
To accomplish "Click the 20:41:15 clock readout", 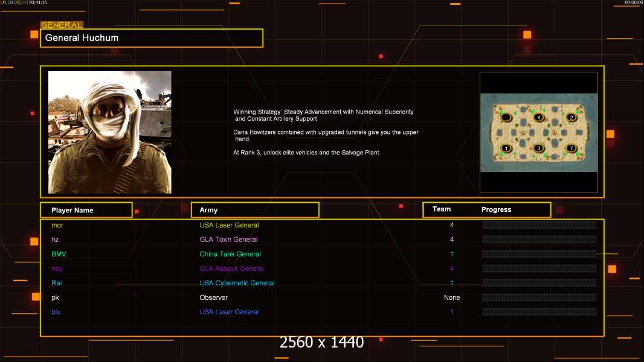I will (38, 2).
